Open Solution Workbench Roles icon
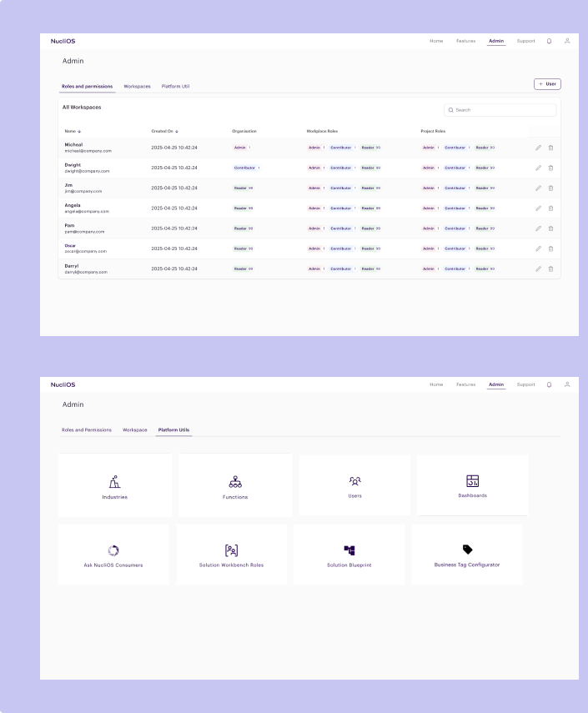The image size is (588, 713). 232,550
